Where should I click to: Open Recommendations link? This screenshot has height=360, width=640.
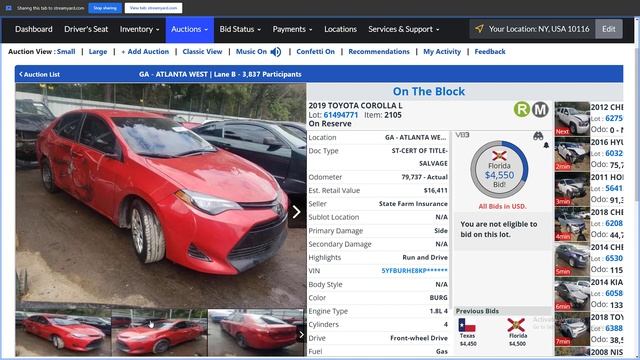tap(379, 51)
